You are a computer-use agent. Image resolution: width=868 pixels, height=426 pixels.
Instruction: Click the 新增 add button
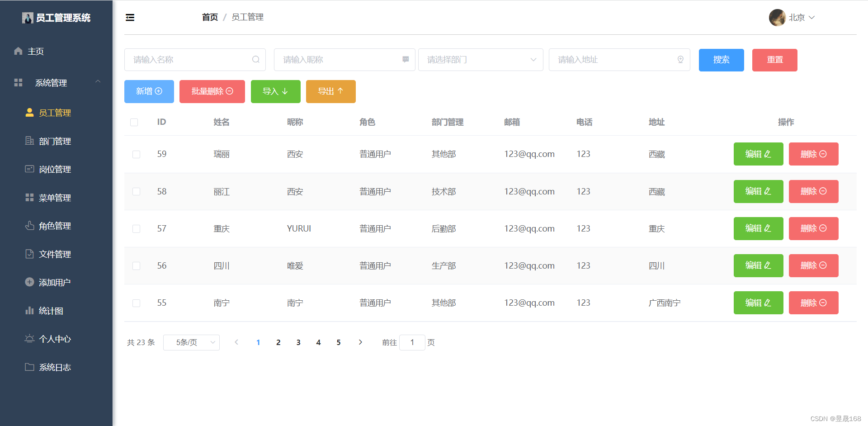[149, 91]
